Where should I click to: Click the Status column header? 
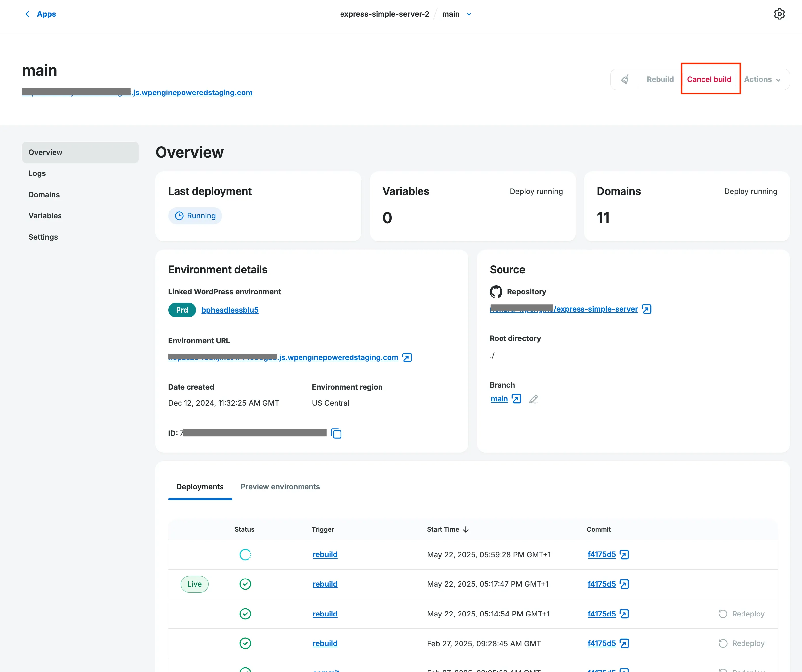tap(244, 529)
